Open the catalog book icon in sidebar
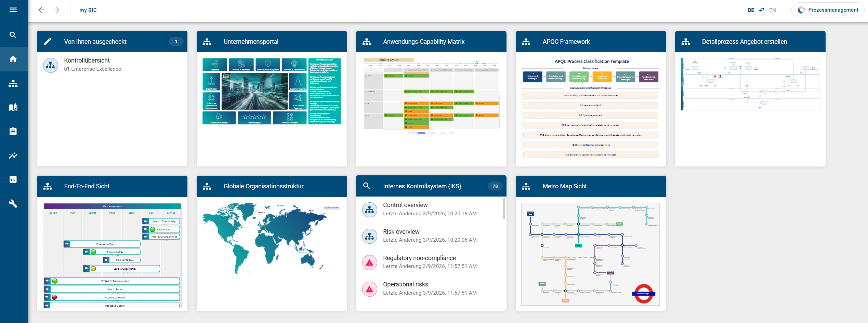Viewport: 868px width, 323px height. [13, 107]
